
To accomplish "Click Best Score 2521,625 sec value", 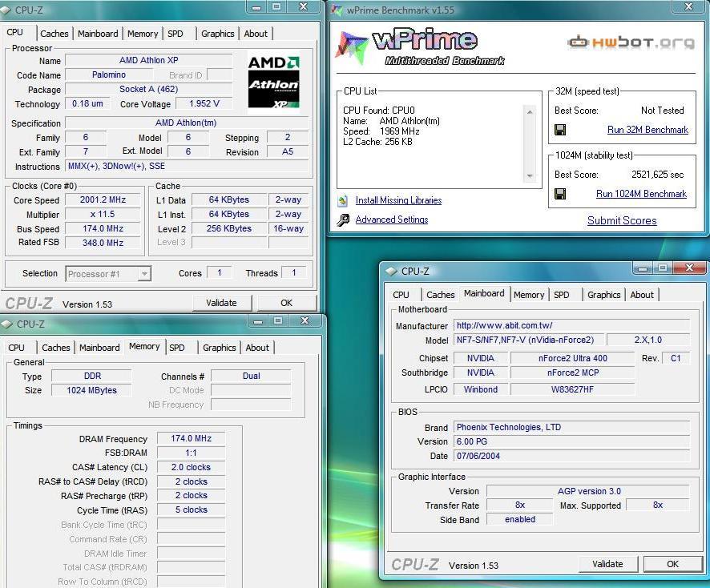I will (x=657, y=175).
